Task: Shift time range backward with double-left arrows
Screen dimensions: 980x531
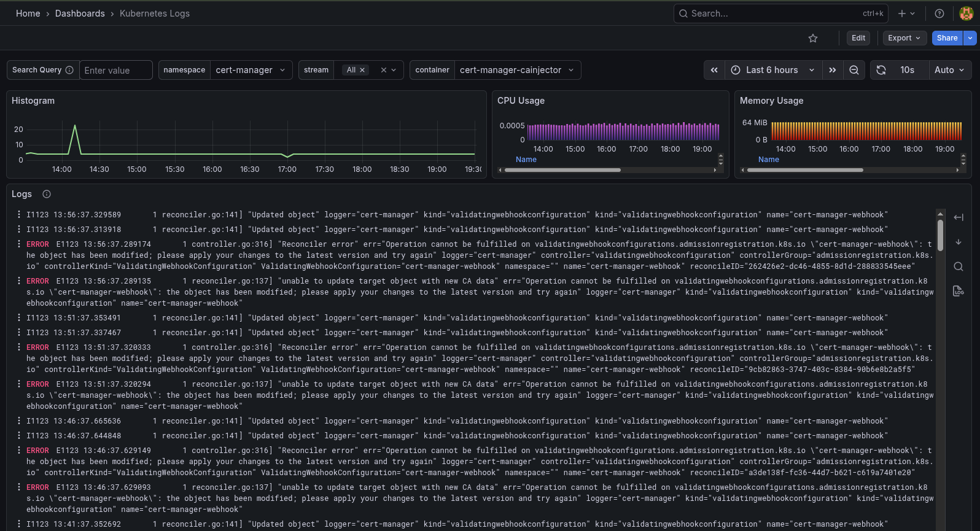Action: (714, 70)
